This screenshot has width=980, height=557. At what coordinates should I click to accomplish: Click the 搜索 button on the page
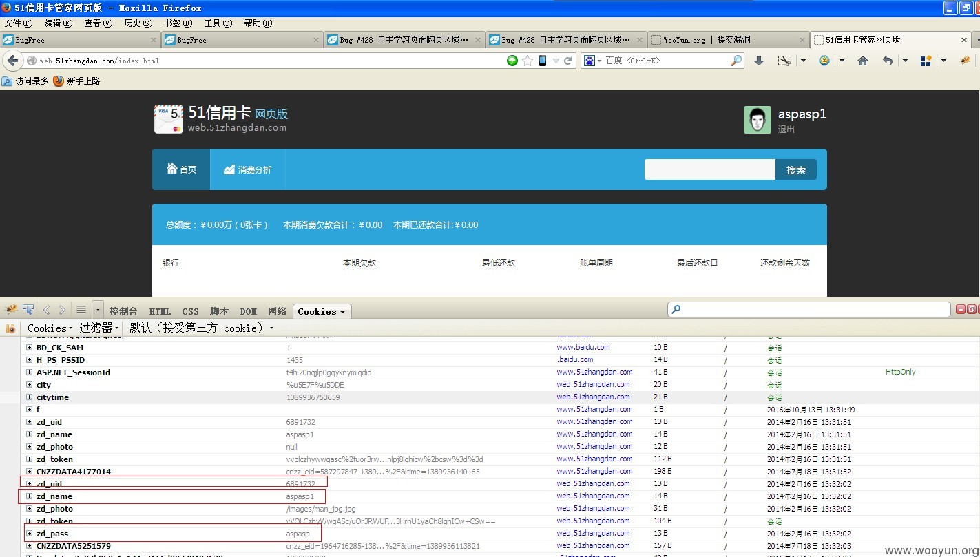tap(796, 169)
